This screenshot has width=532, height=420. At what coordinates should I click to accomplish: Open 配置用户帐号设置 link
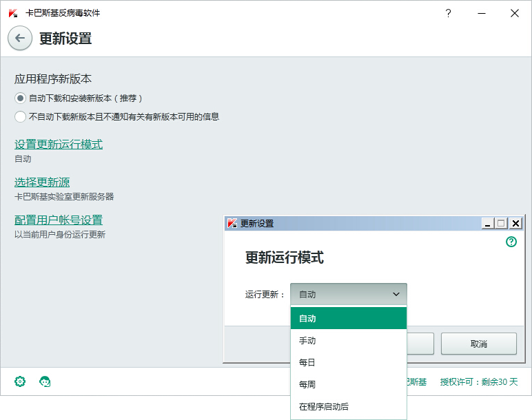[x=59, y=220]
